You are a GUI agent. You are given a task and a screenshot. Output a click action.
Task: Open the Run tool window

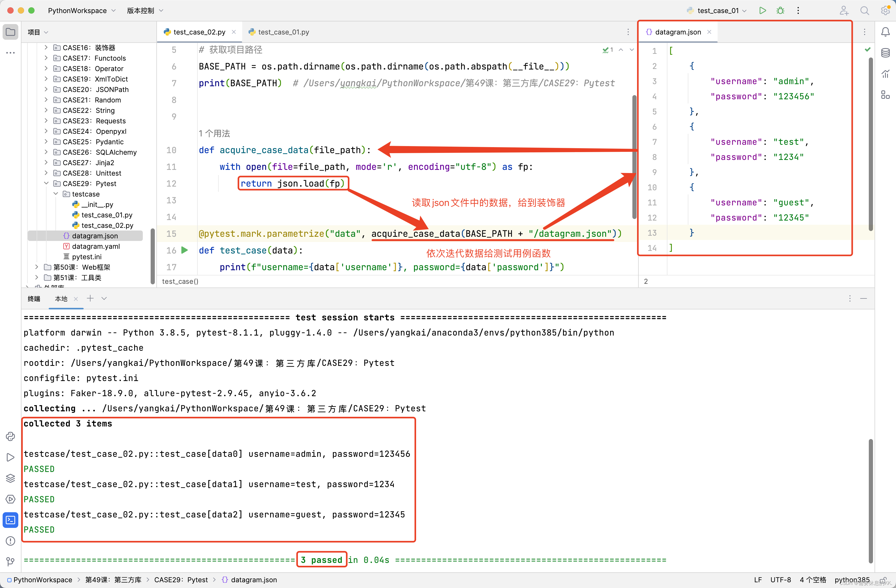click(10, 457)
